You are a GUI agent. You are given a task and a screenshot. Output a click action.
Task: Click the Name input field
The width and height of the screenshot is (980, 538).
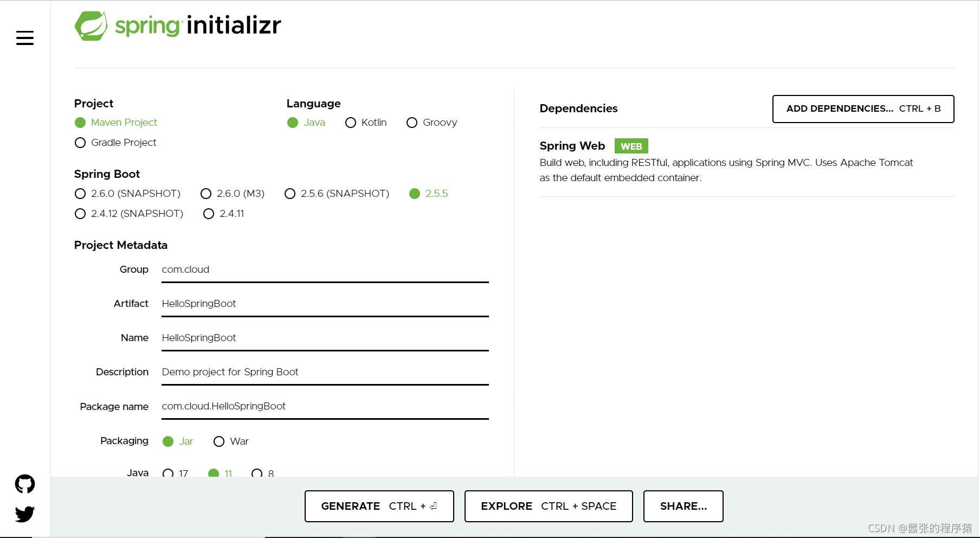coord(325,338)
